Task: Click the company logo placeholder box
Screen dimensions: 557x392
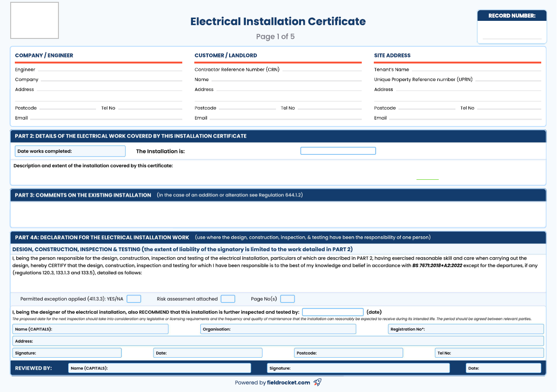Action: [x=34, y=20]
